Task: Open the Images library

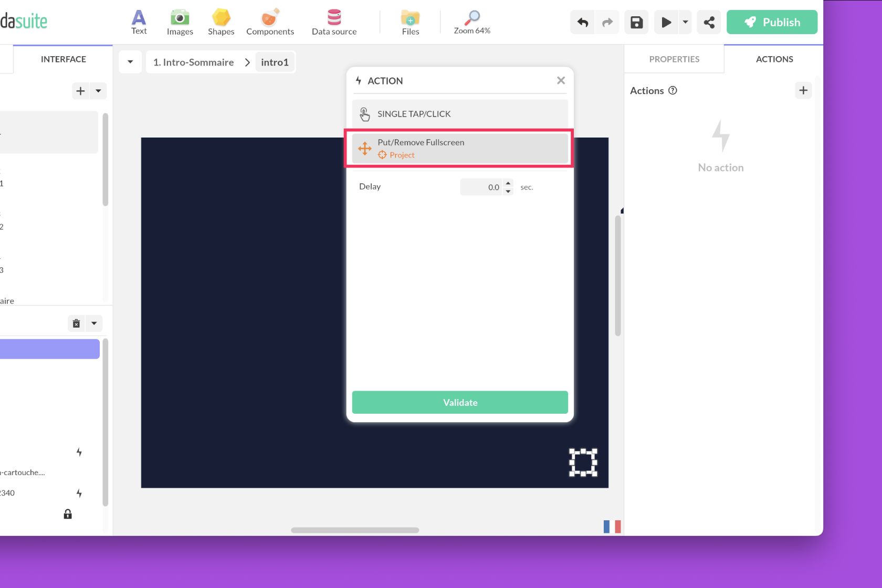Action: pos(180,22)
